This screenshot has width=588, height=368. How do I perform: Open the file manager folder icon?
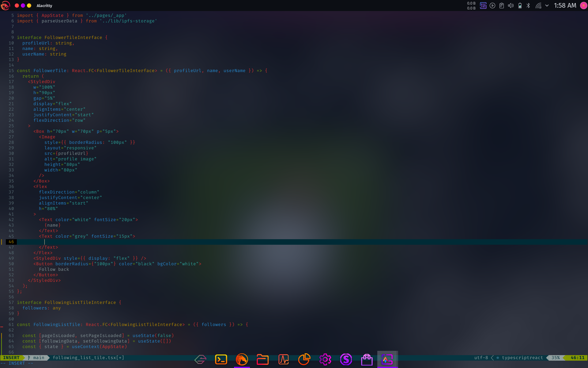(262, 359)
